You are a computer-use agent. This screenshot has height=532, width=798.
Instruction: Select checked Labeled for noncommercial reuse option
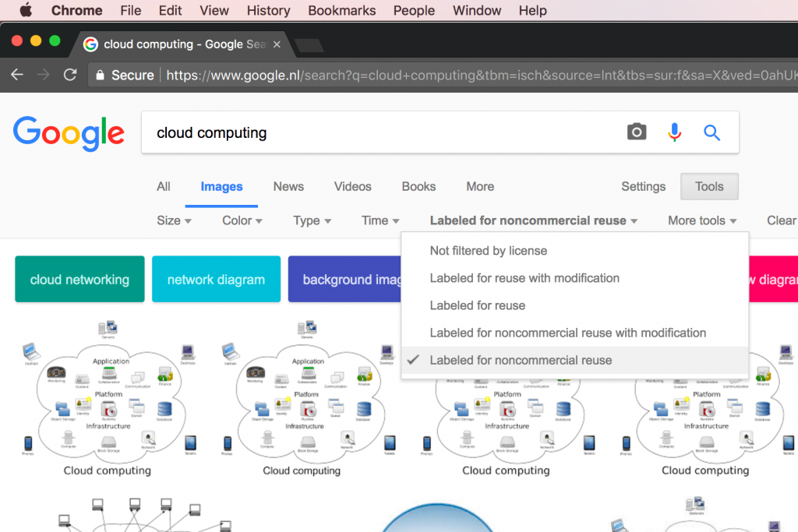point(574,361)
